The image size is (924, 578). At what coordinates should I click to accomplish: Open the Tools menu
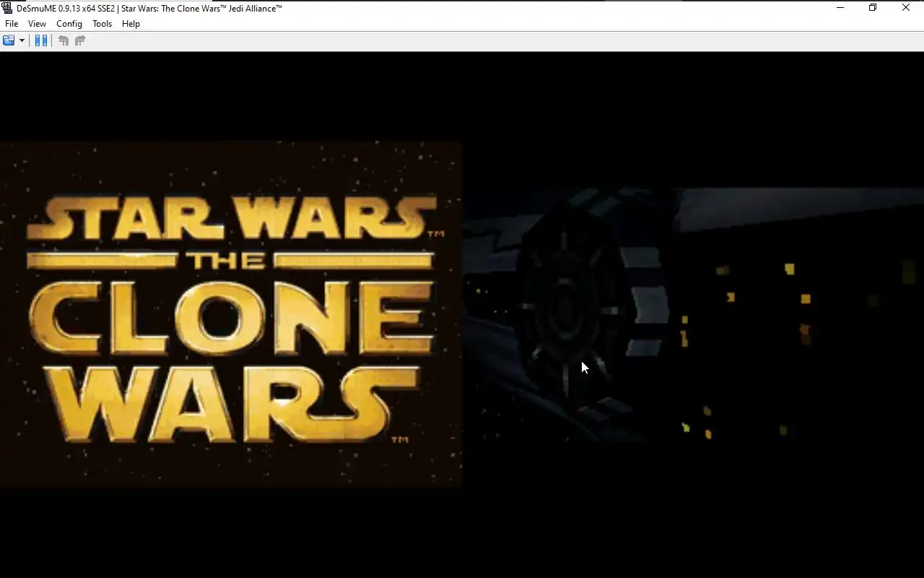tap(102, 24)
